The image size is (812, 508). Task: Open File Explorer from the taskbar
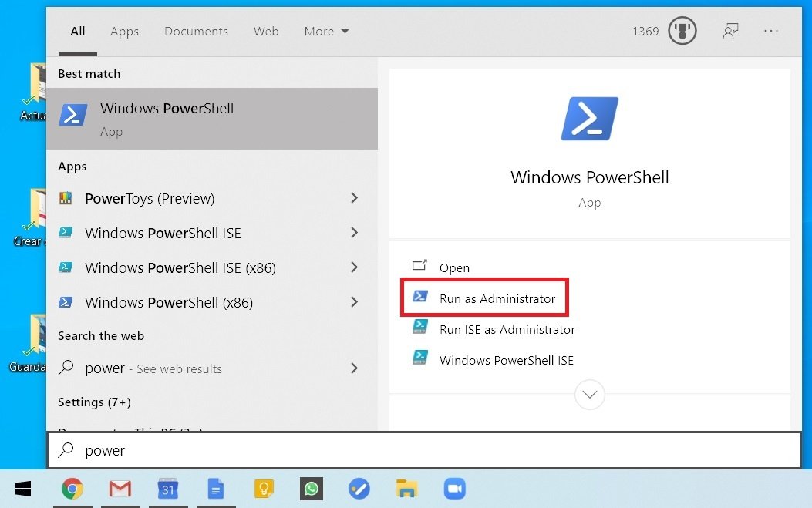pyautogui.click(x=406, y=489)
